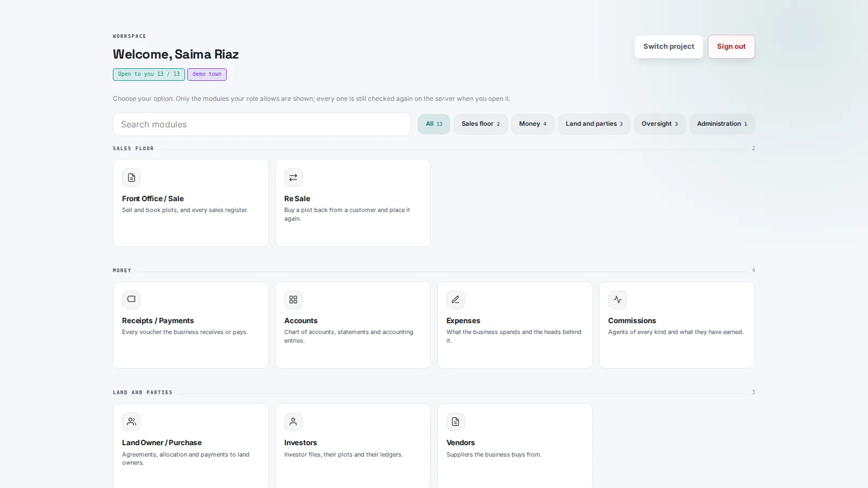Select the Administration filter tab
Screen dimensions: 868x488
tap(722, 124)
